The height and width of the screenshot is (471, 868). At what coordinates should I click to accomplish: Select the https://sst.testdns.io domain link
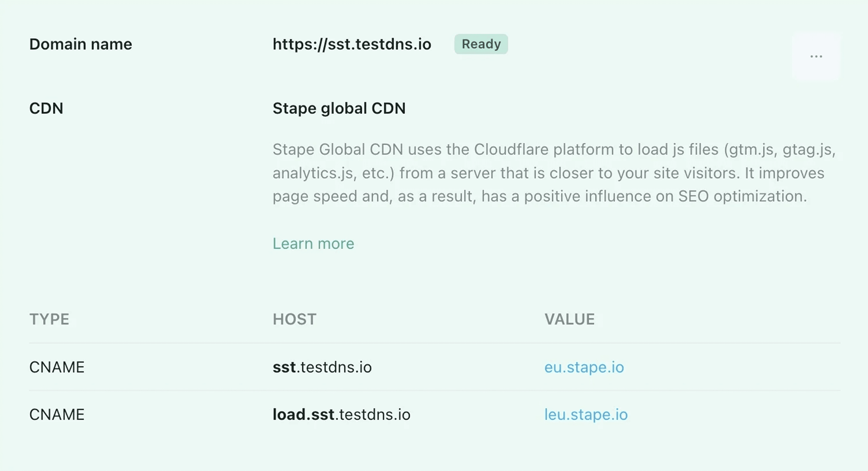click(351, 44)
